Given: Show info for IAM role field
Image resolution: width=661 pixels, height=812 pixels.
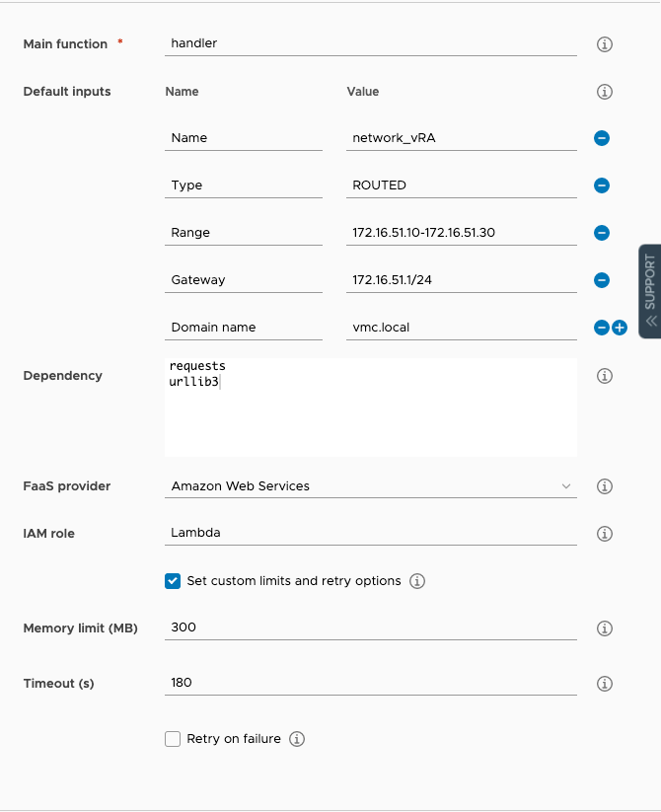Looking at the screenshot, I should coord(605,534).
